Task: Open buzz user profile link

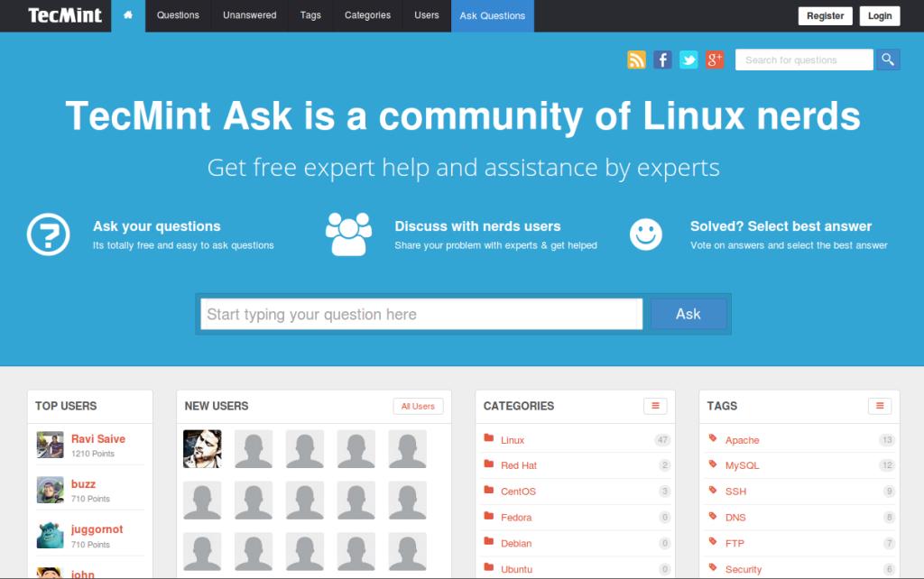Action: point(83,484)
